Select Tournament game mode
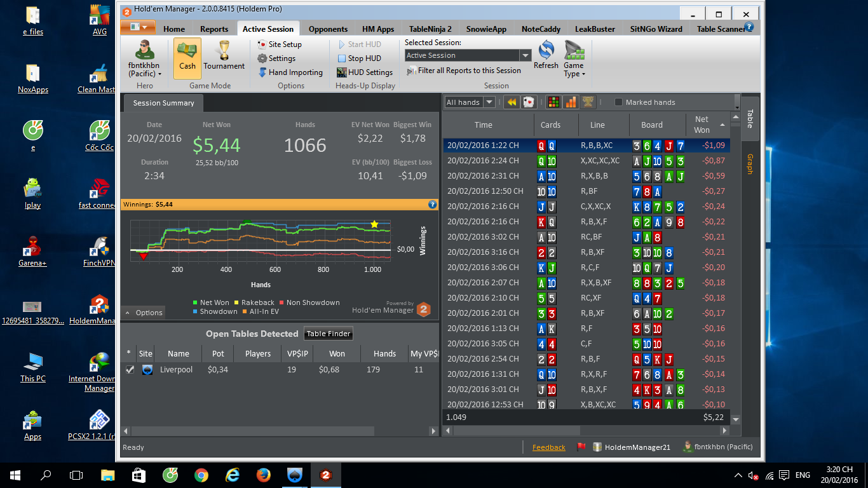This screenshot has height=488, width=868. (224, 56)
